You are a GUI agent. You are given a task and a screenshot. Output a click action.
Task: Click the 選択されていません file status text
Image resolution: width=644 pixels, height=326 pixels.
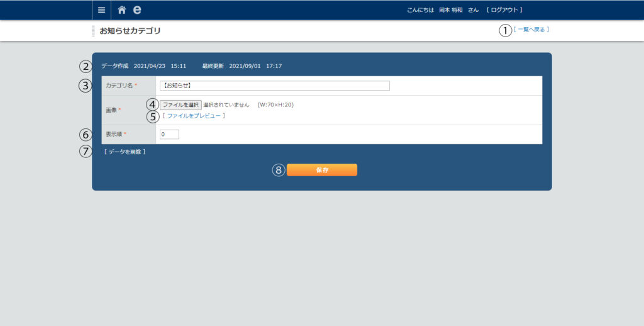pos(226,105)
